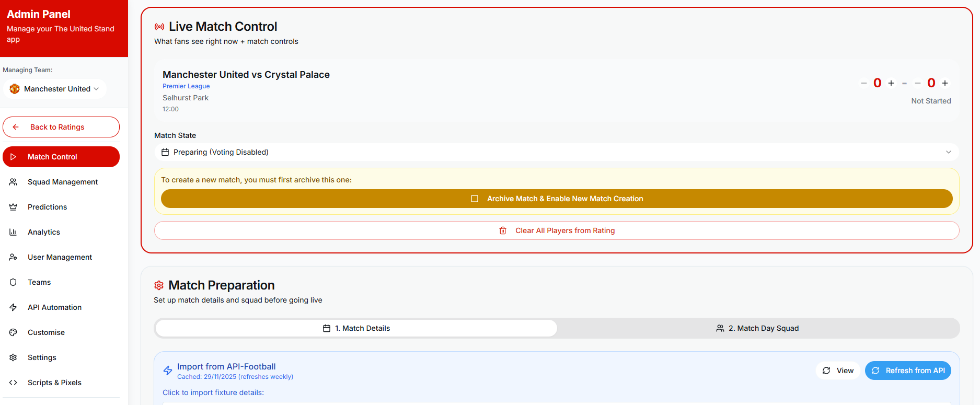980x405 pixels.
Task: Click the calendar icon on the Match Details tab
Action: click(x=327, y=328)
